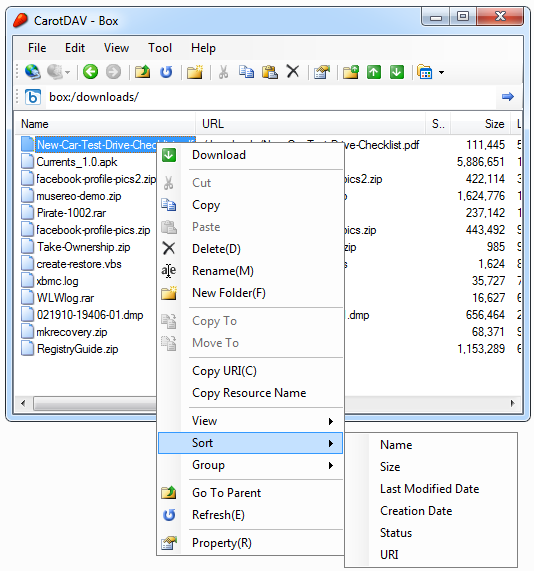Click the view mode toolbar icon
The image size is (534, 571).
424,72
